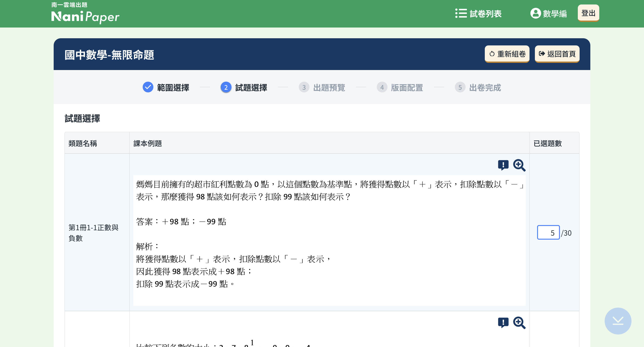Screen dimensions: 644x347
Task: Click the 試題選擇 section heading
Action: click(x=82, y=118)
